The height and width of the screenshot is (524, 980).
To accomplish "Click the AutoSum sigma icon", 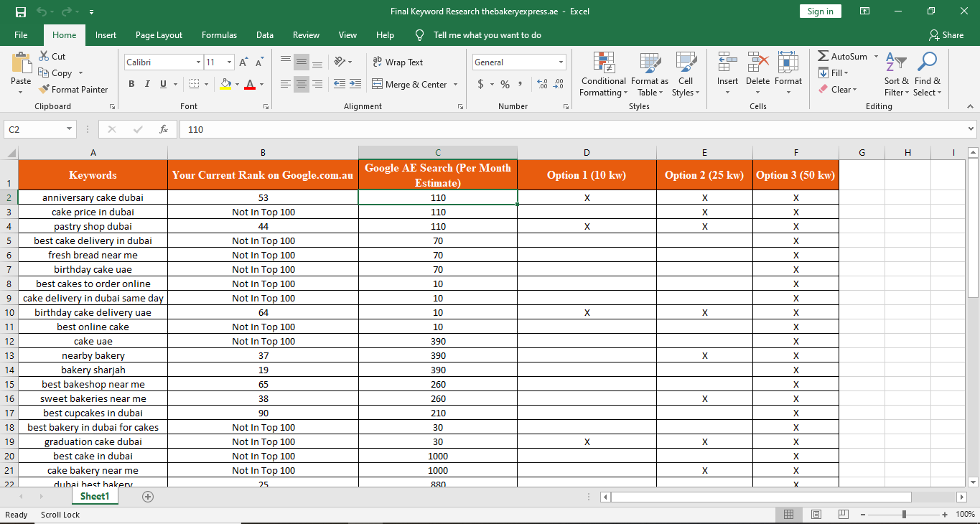I will (823, 56).
